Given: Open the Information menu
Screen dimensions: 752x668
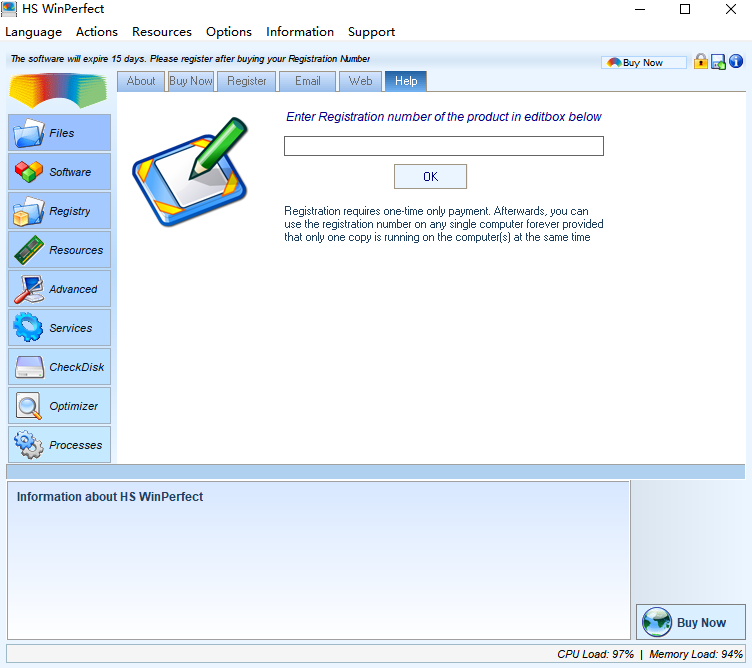Looking at the screenshot, I should pyautogui.click(x=300, y=32).
